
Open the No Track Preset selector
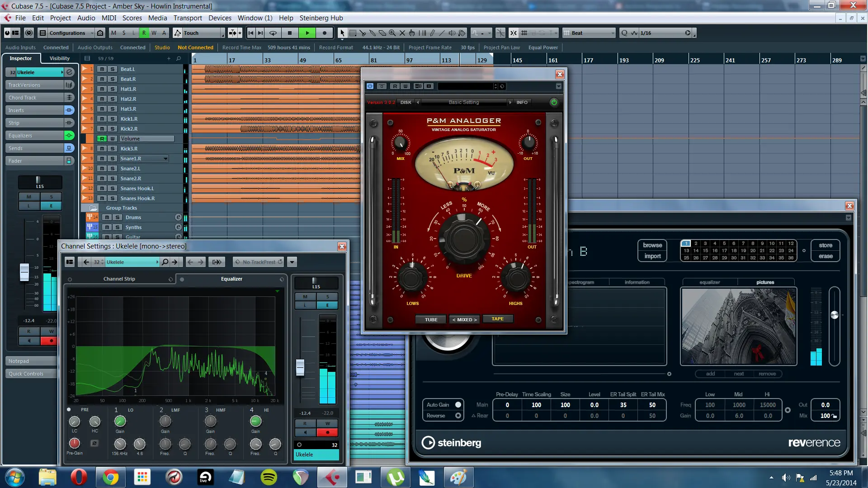[259, 262]
